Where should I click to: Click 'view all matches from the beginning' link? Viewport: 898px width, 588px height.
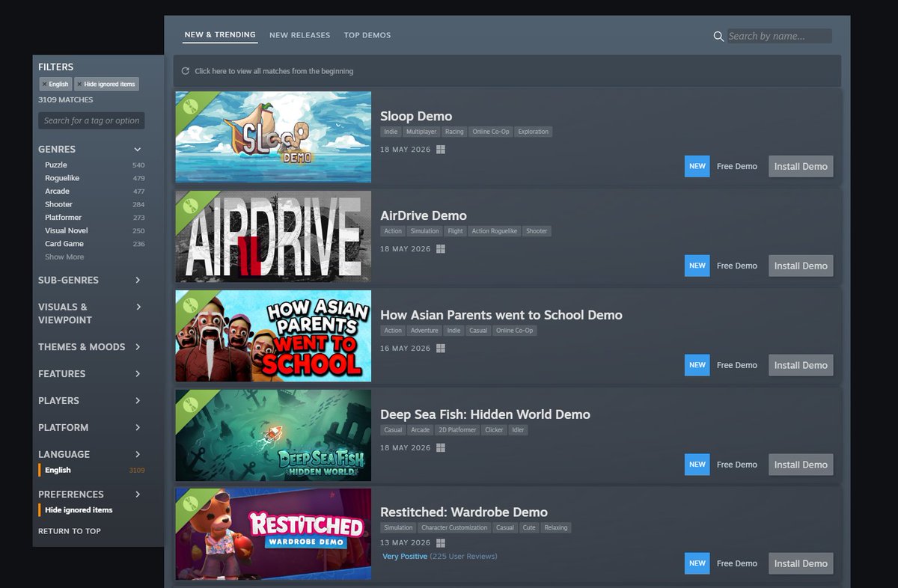click(x=274, y=71)
